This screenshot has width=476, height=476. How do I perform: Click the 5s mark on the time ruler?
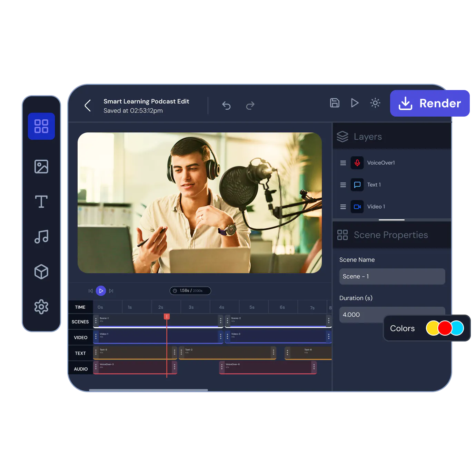(x=252, y=307)
